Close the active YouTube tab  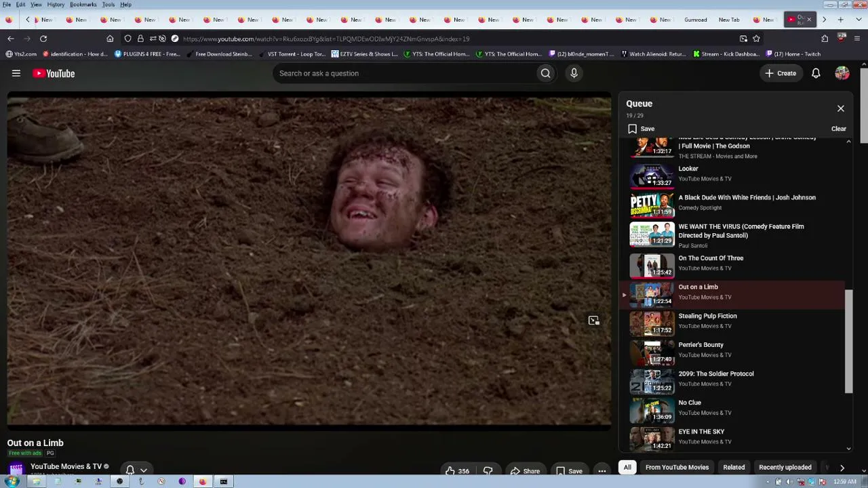pos(809,20)
